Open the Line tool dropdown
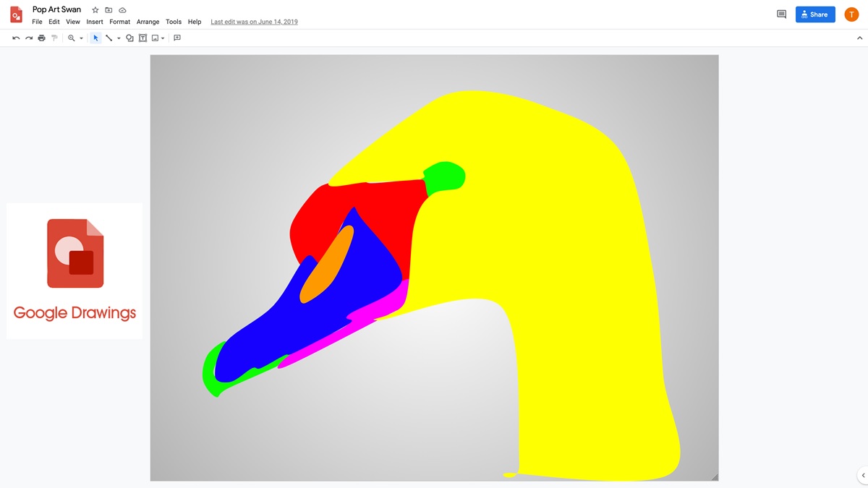The height and width of the screenshot is (488, 868). (118, 38)
